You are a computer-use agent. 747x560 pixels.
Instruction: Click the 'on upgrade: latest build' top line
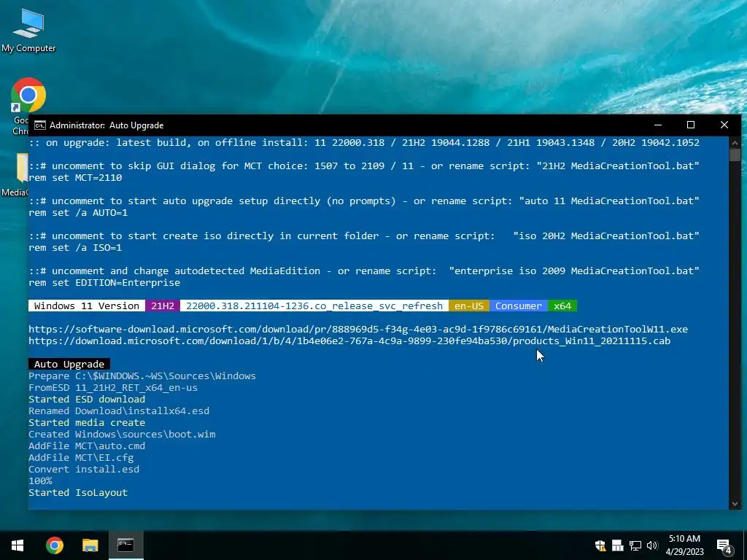(364, 142)
